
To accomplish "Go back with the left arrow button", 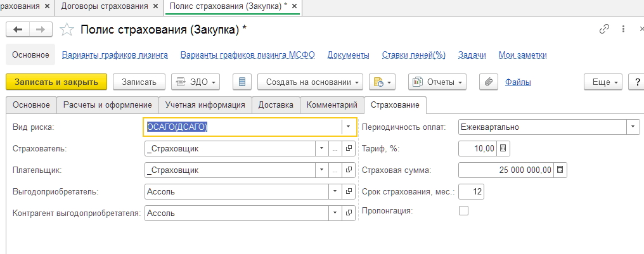I will click(x=18, y=30).
